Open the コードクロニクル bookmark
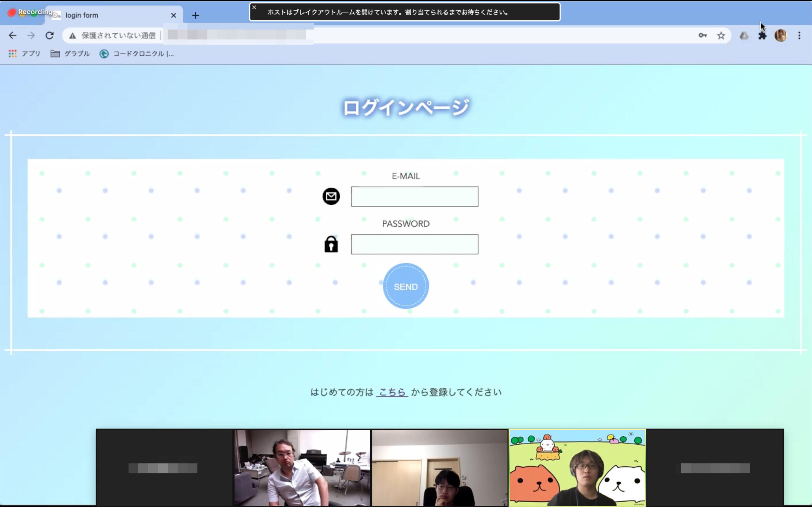The width and height of the screenshot is (812, 507). click(x=137, y=54)
